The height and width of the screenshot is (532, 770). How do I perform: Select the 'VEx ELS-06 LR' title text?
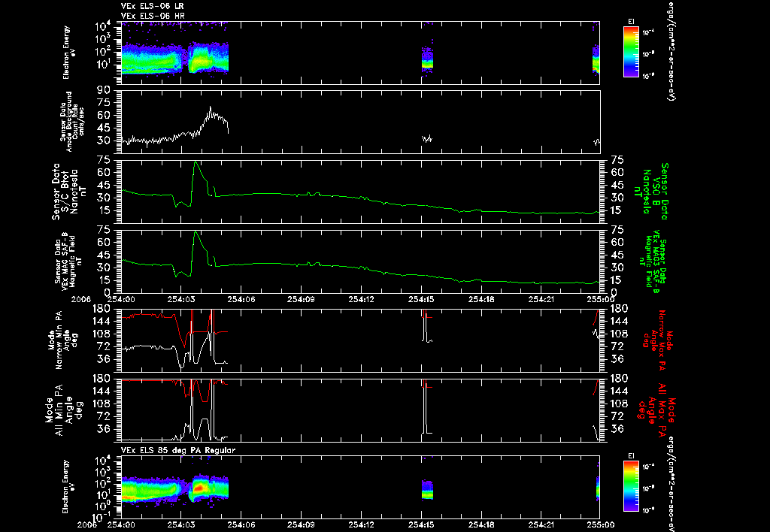pyautogui.click(x=153, y=6)
